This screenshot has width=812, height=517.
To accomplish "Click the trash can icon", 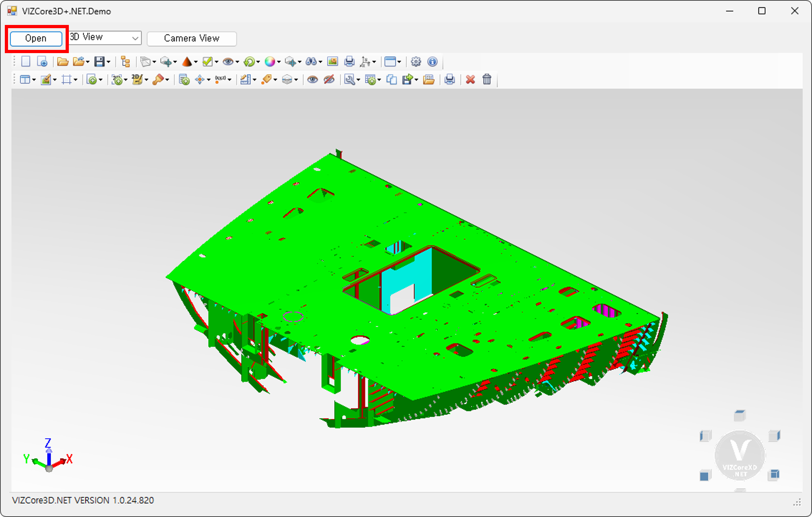I will (487, 80).
